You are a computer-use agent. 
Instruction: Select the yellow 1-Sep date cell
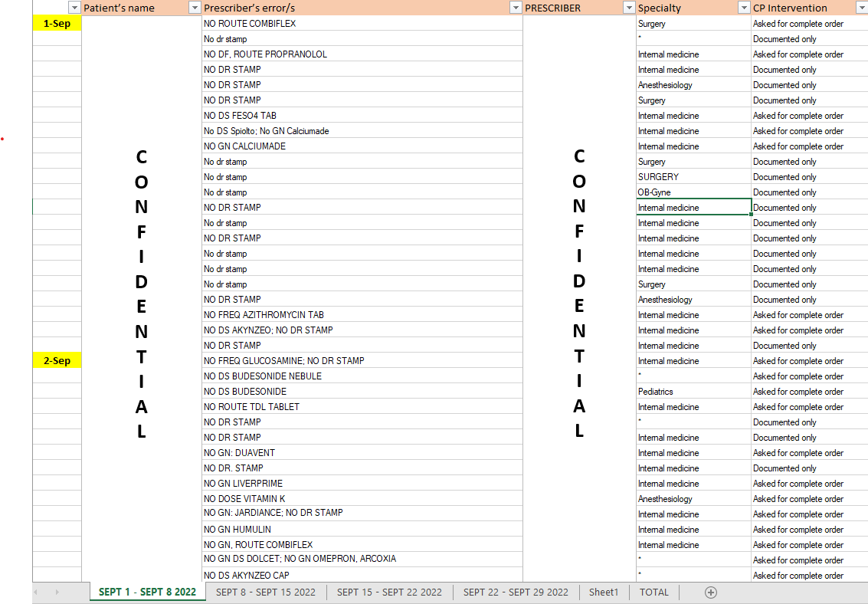(57, 24)
